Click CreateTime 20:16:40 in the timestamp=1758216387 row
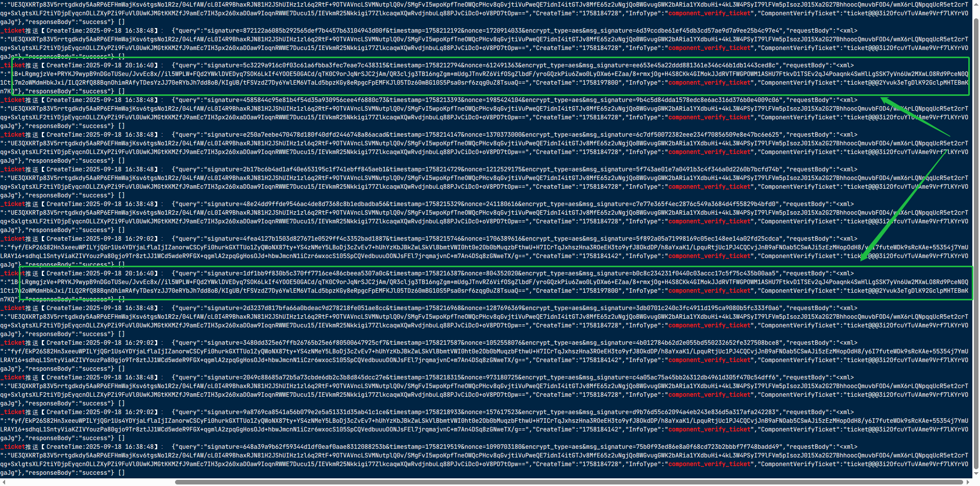 100,273
